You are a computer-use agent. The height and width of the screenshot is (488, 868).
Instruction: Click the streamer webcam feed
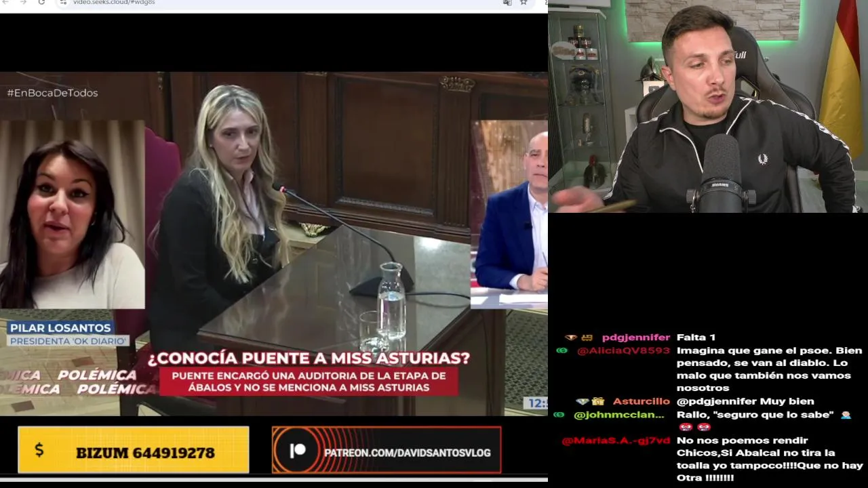(708, 106)
